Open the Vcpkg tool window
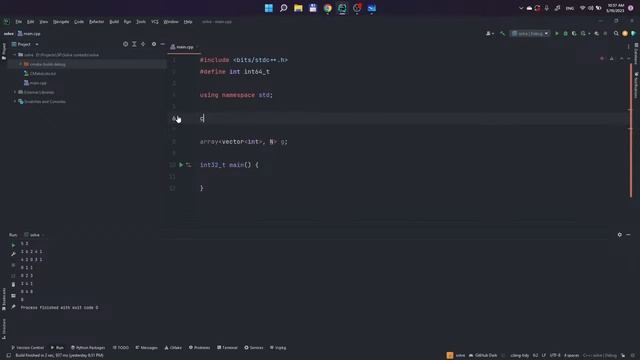Image resolution: width=640 pixels, height=360 pixels. pos(278,348)
